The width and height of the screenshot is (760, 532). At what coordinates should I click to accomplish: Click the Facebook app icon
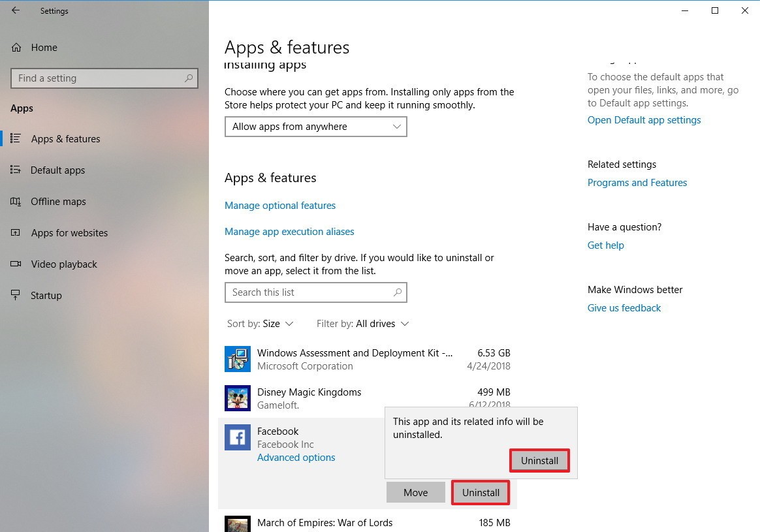[237, 437]
